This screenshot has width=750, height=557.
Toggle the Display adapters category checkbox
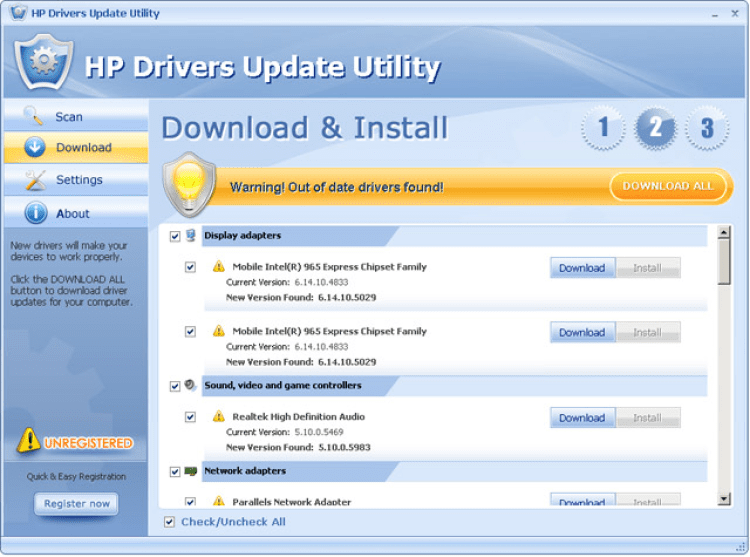point(175,236)
